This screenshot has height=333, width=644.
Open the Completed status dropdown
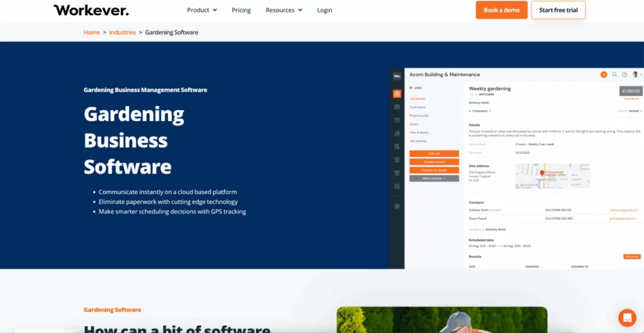point(481,111)
